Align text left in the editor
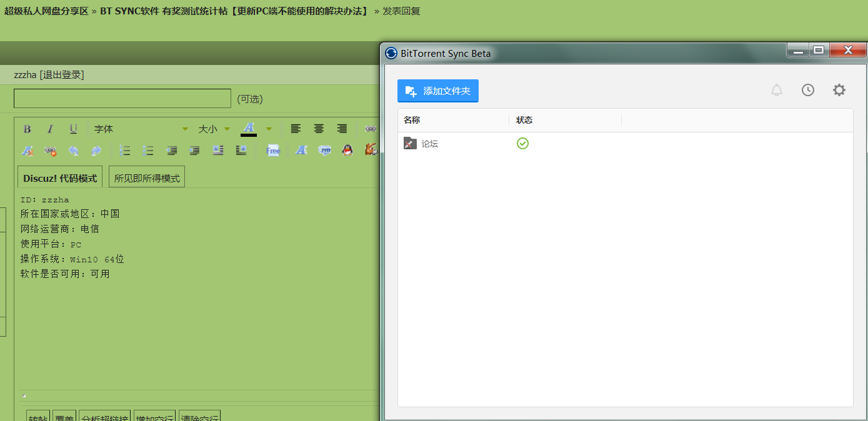 (x=296, y=129)
